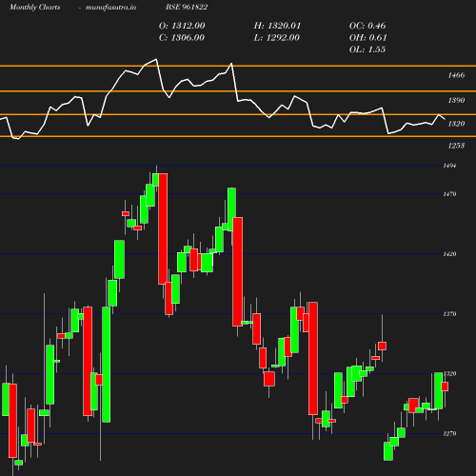Click the highest peak of the white line
Screen dimensions: 476x476
tap(156, 59)
